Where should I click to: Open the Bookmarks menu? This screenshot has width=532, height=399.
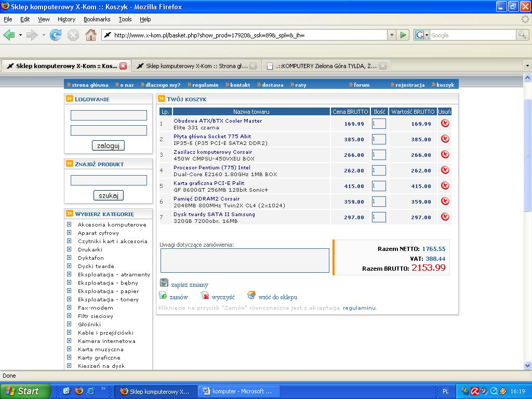coord(97,19)
